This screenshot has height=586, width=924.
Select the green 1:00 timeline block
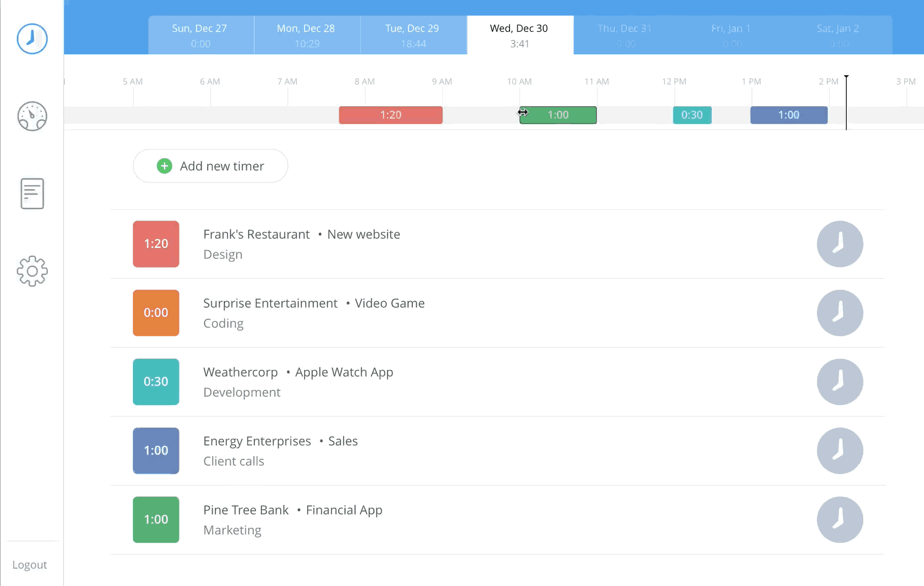[557, 115]
